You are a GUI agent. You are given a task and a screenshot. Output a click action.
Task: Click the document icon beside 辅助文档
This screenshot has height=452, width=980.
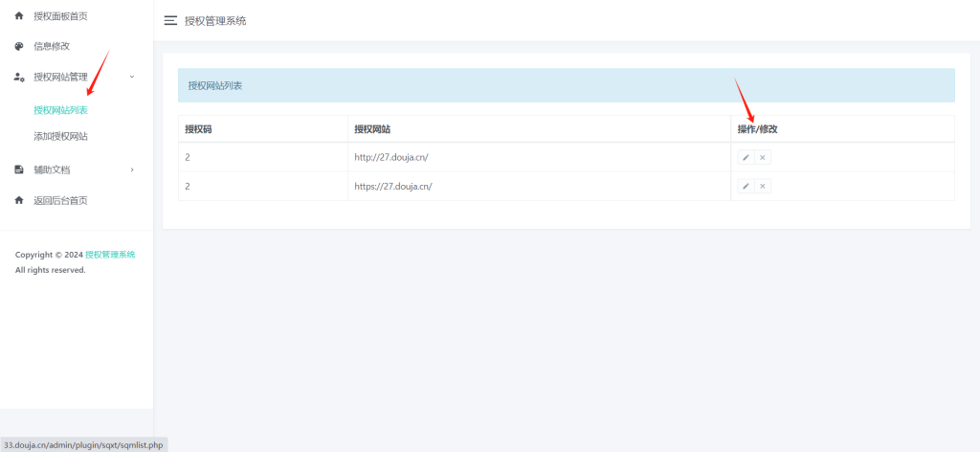19,169
